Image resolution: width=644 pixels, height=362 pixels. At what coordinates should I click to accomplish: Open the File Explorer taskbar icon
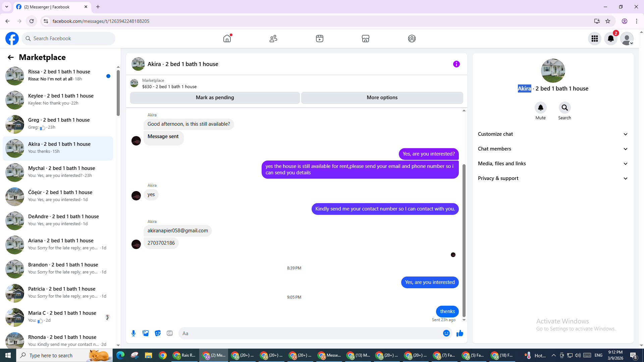(148, 355)
